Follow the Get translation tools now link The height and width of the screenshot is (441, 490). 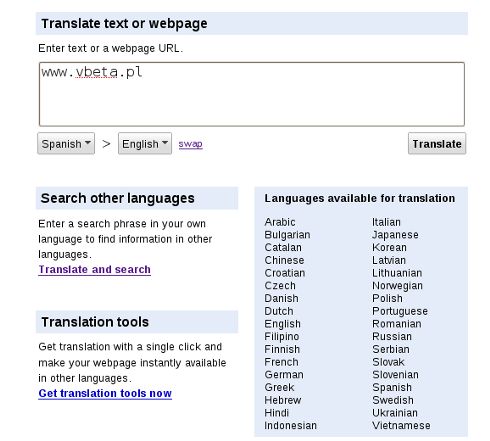pyautogui.click(x=105, y=393)
